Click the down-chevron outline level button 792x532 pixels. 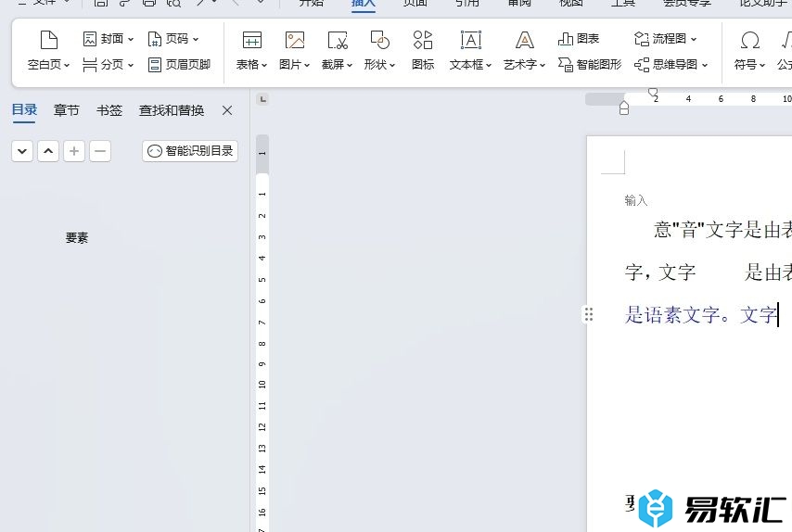coord(22,151)
